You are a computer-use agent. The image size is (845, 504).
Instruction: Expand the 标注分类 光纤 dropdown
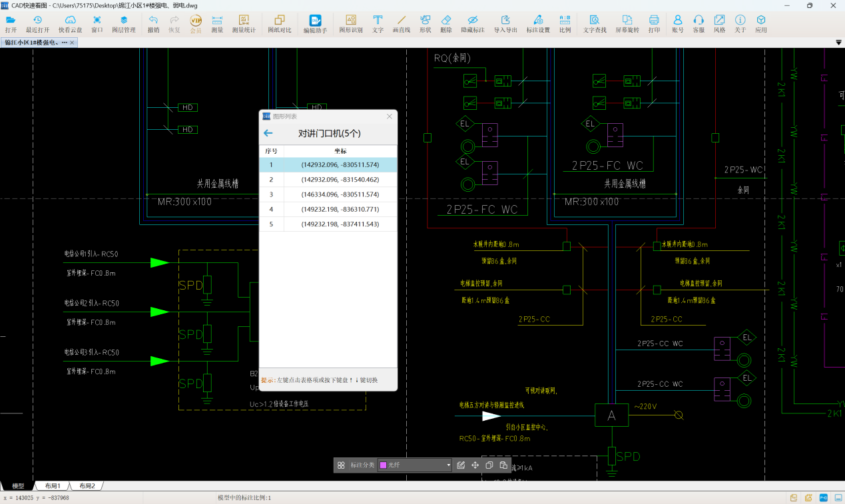(x=448, y=465)
